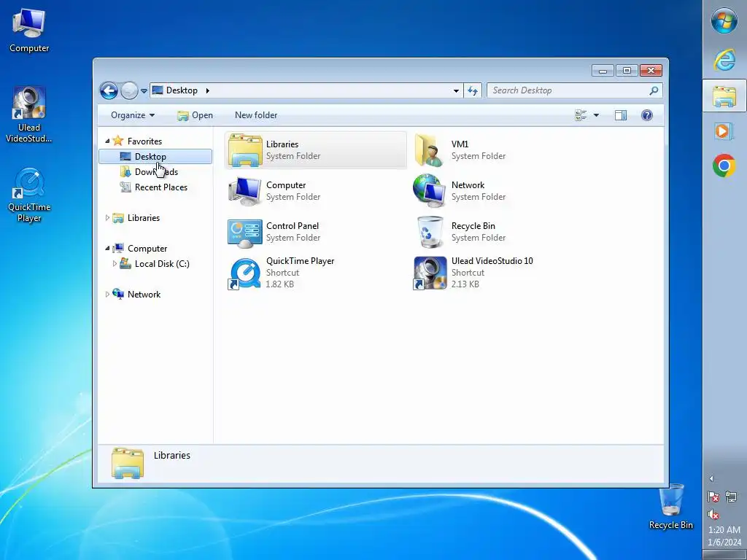
Task: Open Recent Places in the navigation pane
Action: pyautogui.click(x=161, y=187)
